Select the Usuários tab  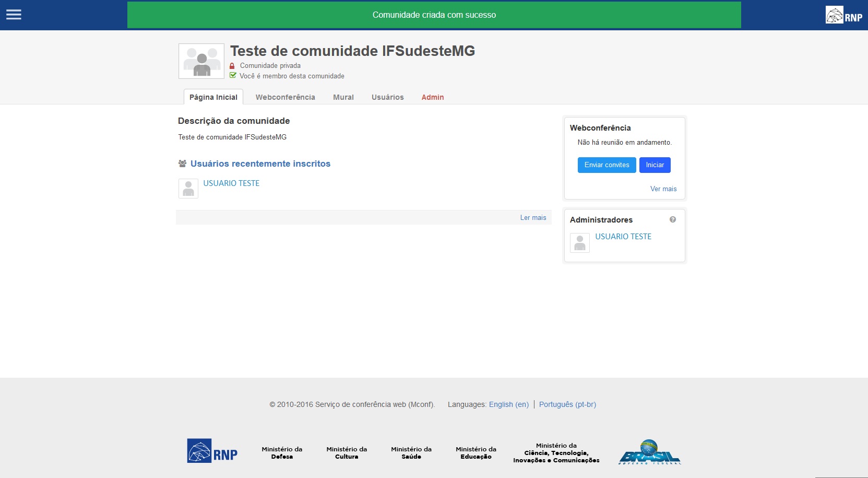(387, 97)
